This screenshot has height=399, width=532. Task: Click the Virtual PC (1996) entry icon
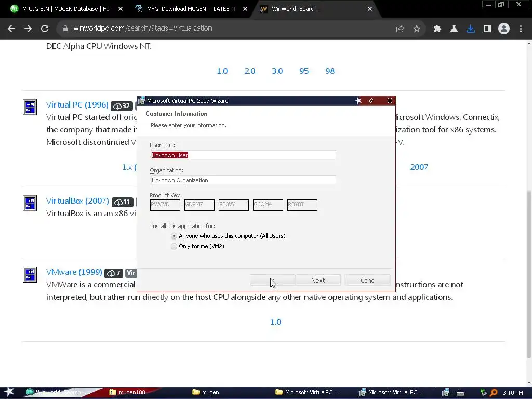coord(30,107)
